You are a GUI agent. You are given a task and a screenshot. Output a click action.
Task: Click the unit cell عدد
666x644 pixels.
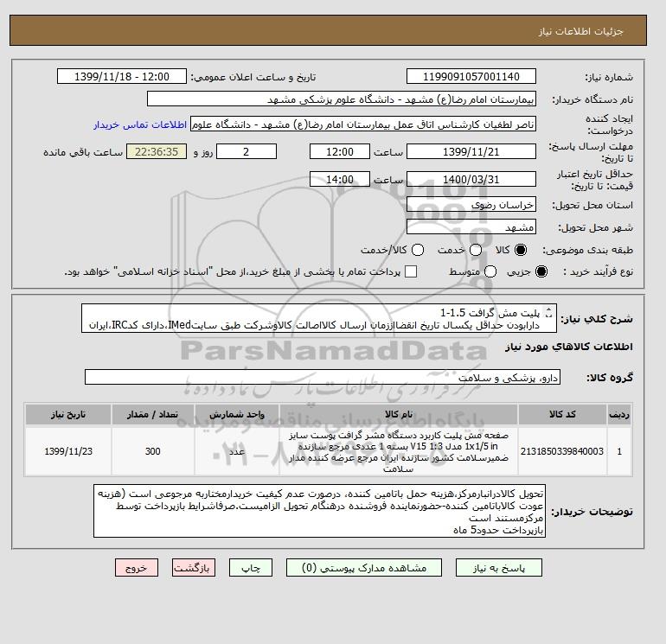point(237,451)
